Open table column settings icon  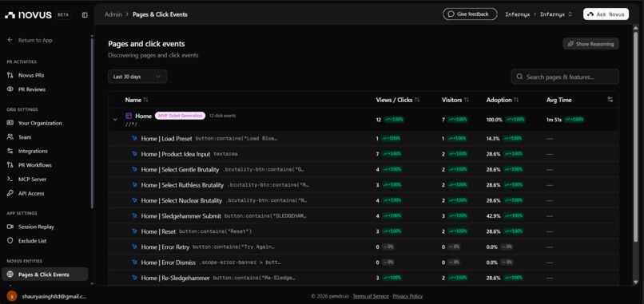coord(610,100)
